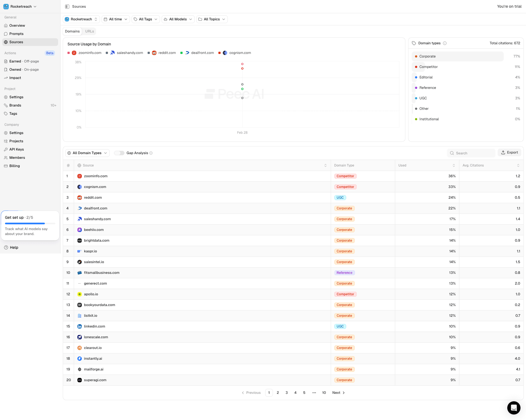526x420 pixels.
Task: Enable the Gap Analysis toggle
Action: (x=119, y=153)
